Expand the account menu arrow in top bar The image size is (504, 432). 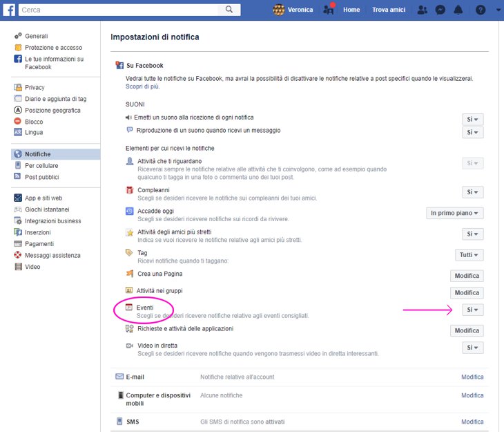pos(498,10)
